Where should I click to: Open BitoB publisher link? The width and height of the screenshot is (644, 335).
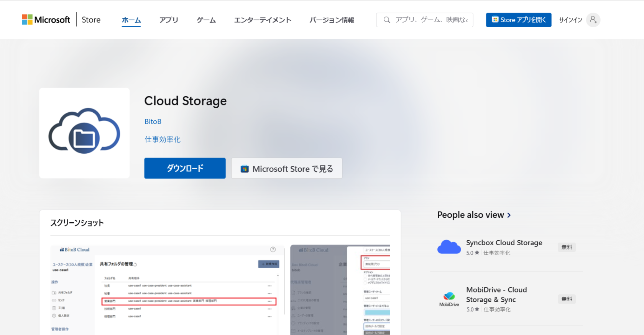pyautogui.click(x=153, y=122)
